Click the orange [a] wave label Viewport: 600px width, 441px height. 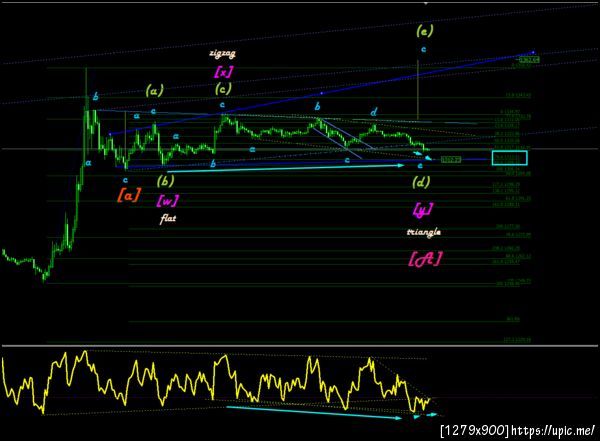129,195
